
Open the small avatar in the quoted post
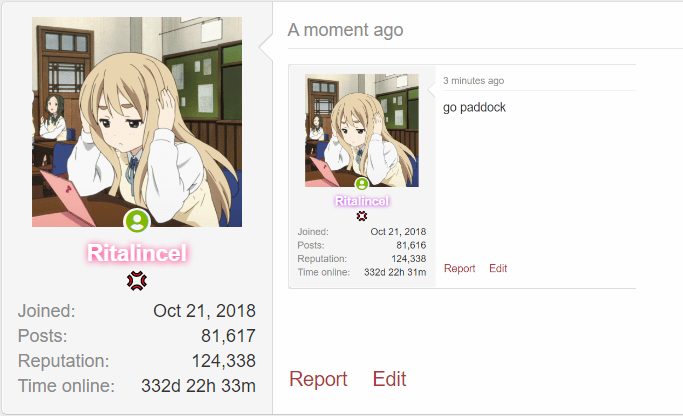point(362,130)
